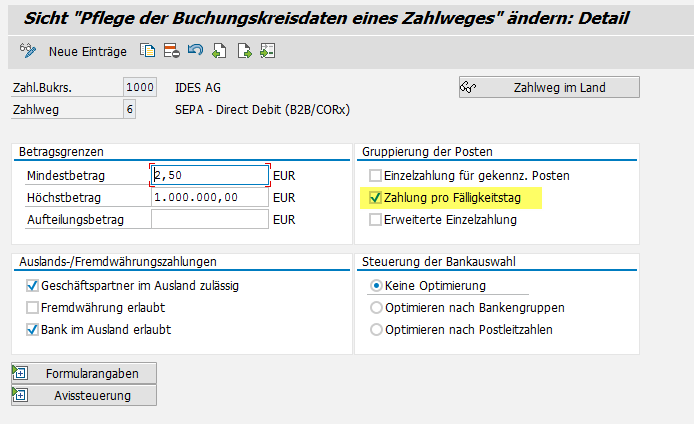Click the Undo change arrow icon

pyautogui.click(x=195, y=51)
